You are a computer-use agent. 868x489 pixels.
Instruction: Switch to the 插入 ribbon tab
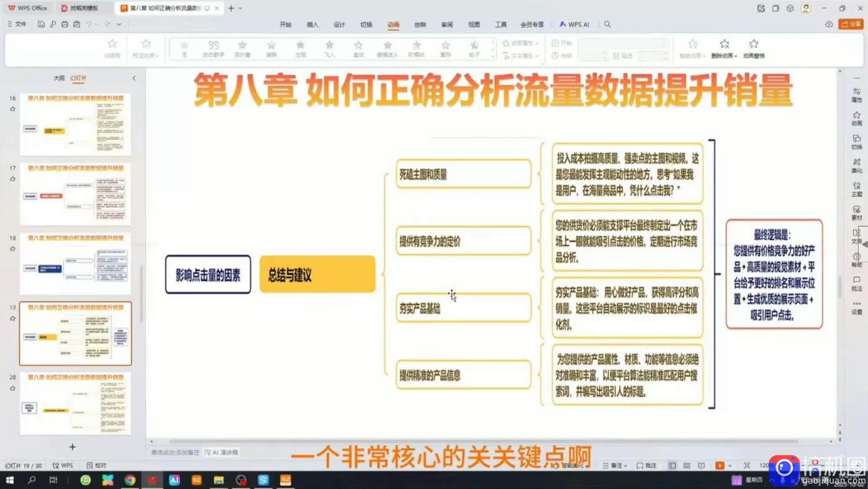pos(313,25)
